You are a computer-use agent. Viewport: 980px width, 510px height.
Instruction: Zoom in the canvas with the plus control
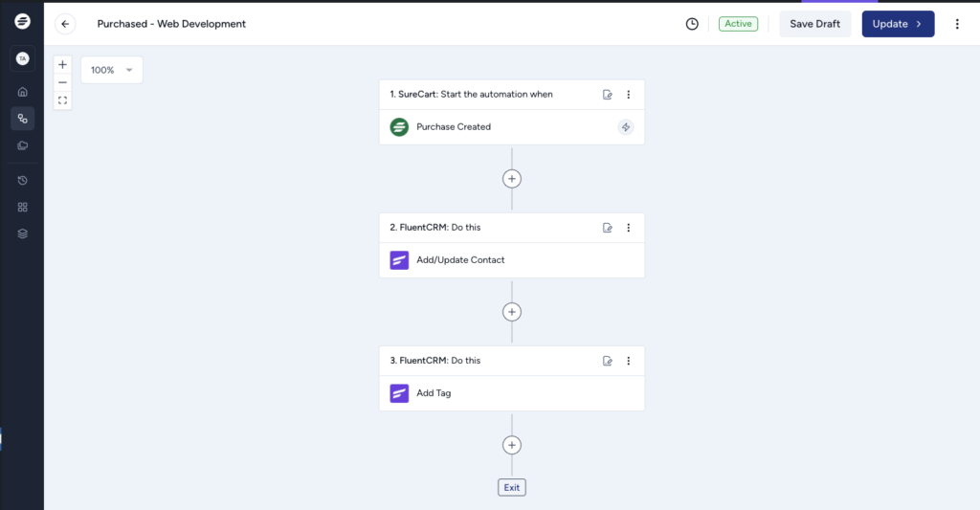click(x=62, y=64)
